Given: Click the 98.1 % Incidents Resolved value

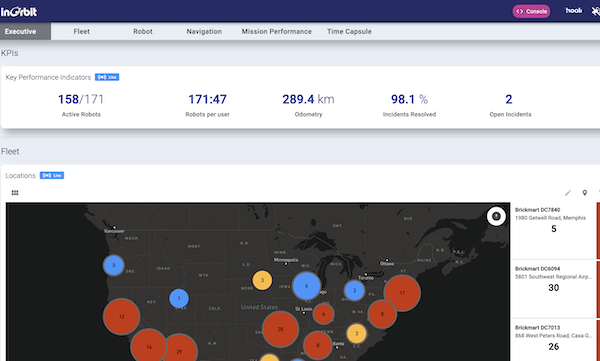Looking at the screenshot, I should 409,100.
